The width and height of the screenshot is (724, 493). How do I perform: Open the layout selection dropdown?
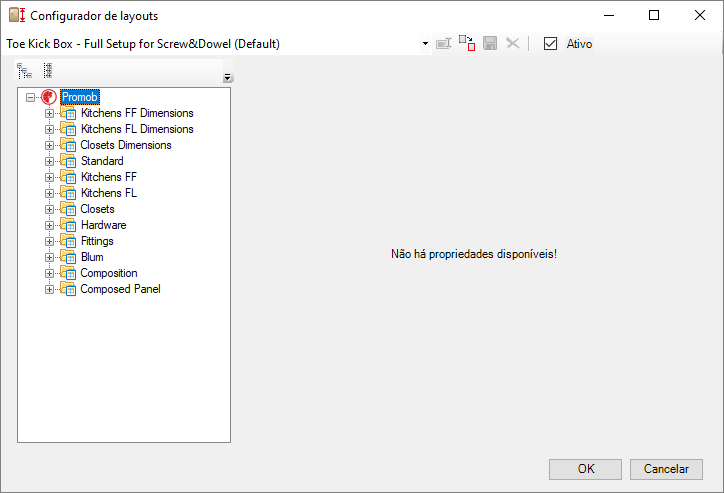(x=425, y=44)
